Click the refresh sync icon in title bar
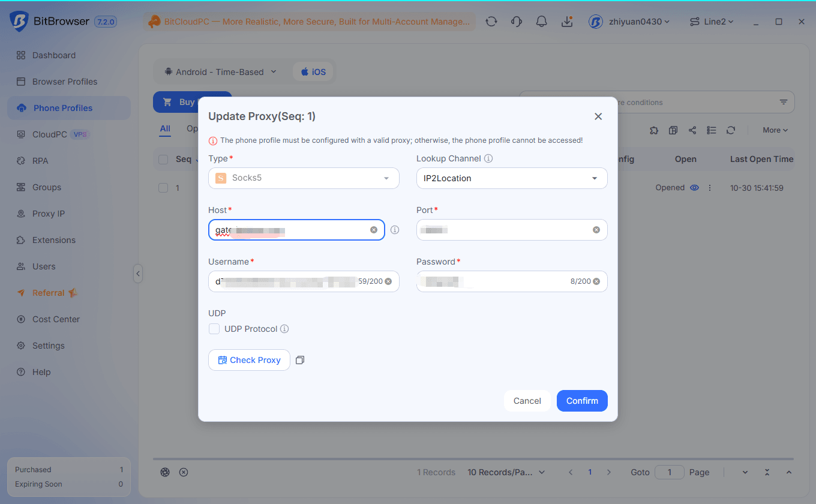Viewport: 816px width, 504px height. 491,22
